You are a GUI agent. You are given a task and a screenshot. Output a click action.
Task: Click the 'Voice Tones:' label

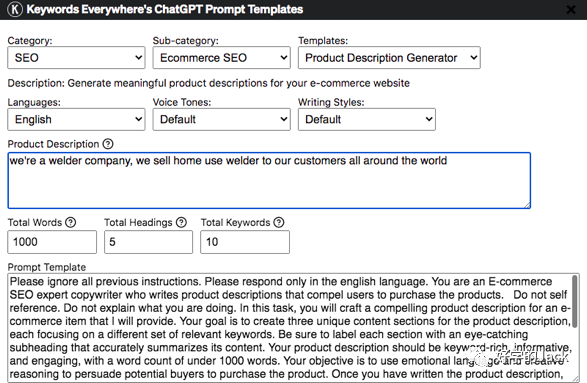click(182, 102)
